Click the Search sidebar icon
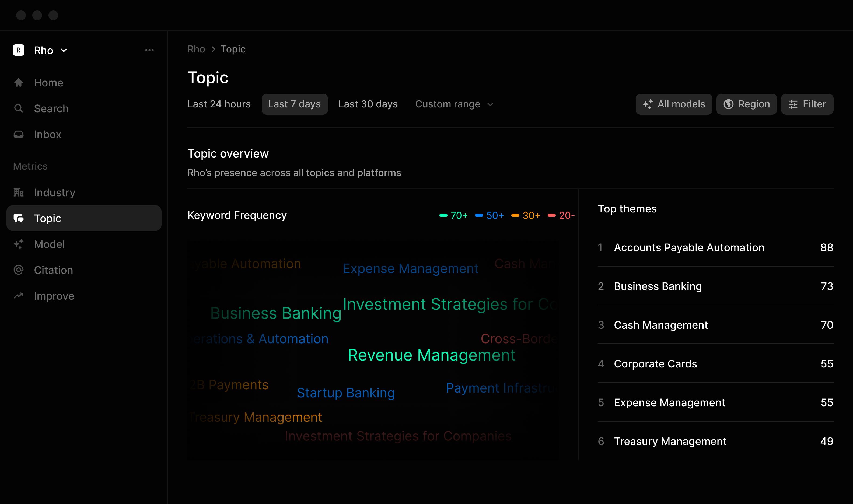Screen dimensions: 853x504 pos(19,108)
